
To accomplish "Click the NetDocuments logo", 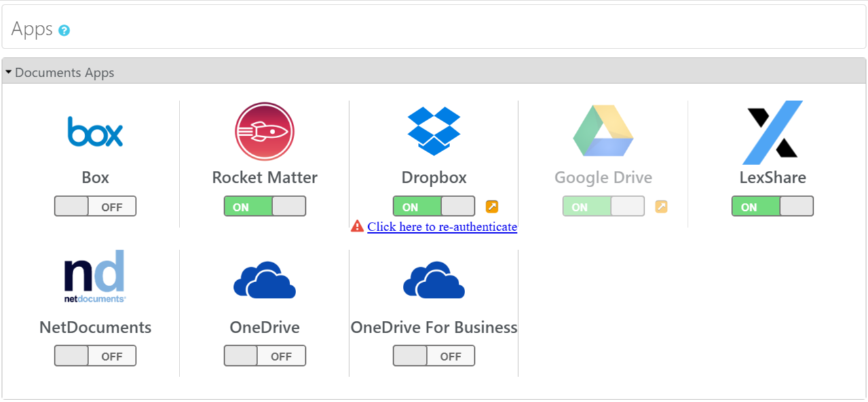I will pos(95,277).
